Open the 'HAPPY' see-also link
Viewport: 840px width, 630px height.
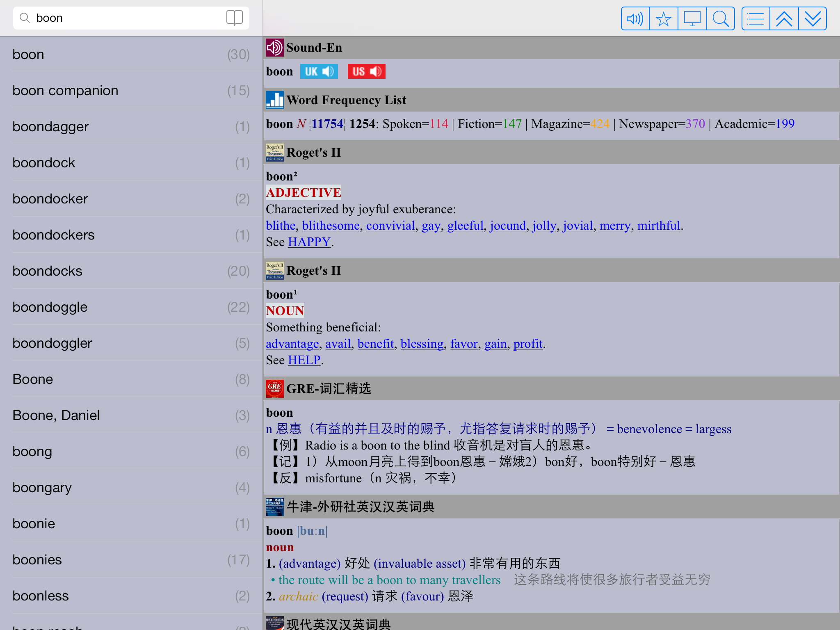[309, 242]
